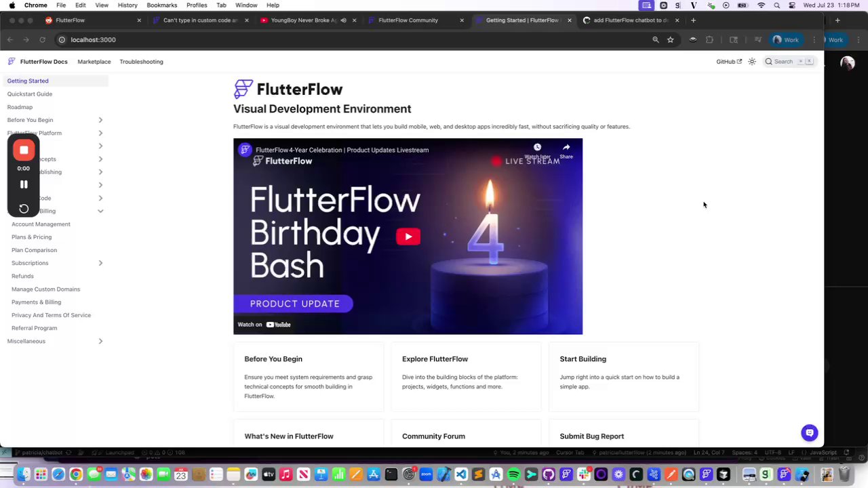The height and width of the screenshot is (488, 868).
Task: Expand Before You Begin sidebar section
Action: [x=100, y=120]
